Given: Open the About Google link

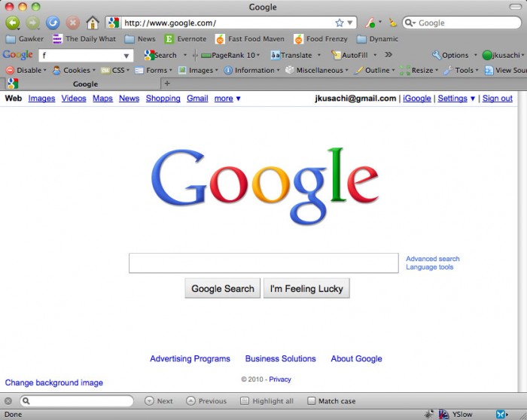Looking at the screenshot, I should (x=356, y=359).
